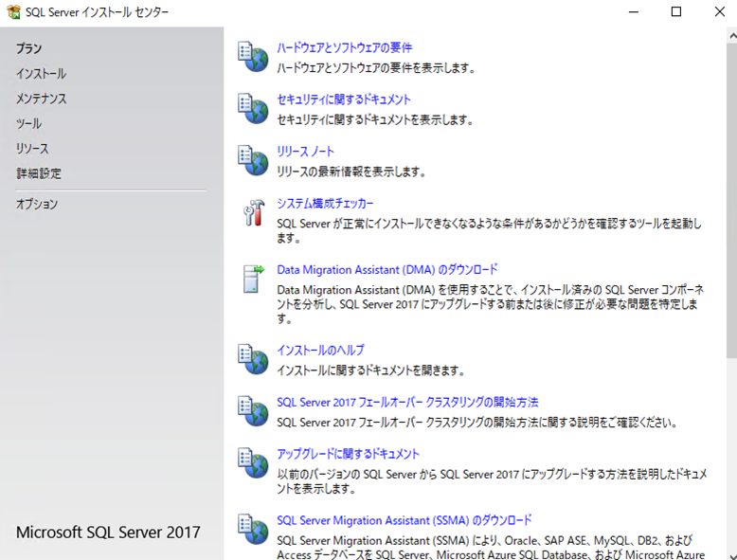Click the icon beside フェールオーバー クラスタリングの開始方法

click(253, 411)
